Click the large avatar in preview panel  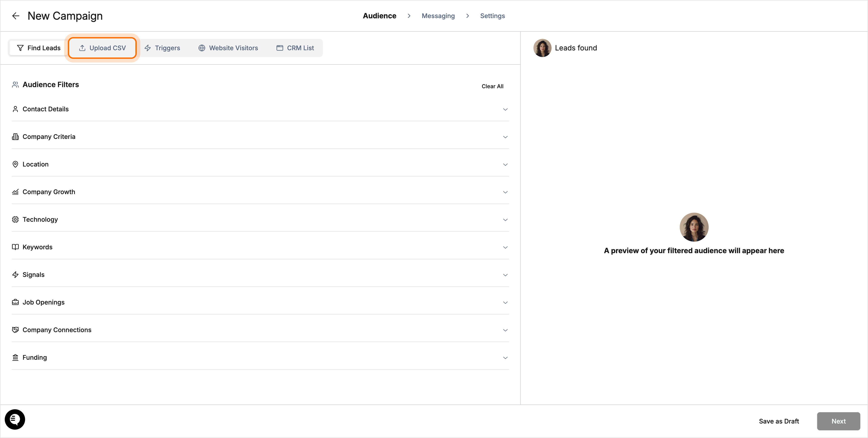(x=694, y=227)
